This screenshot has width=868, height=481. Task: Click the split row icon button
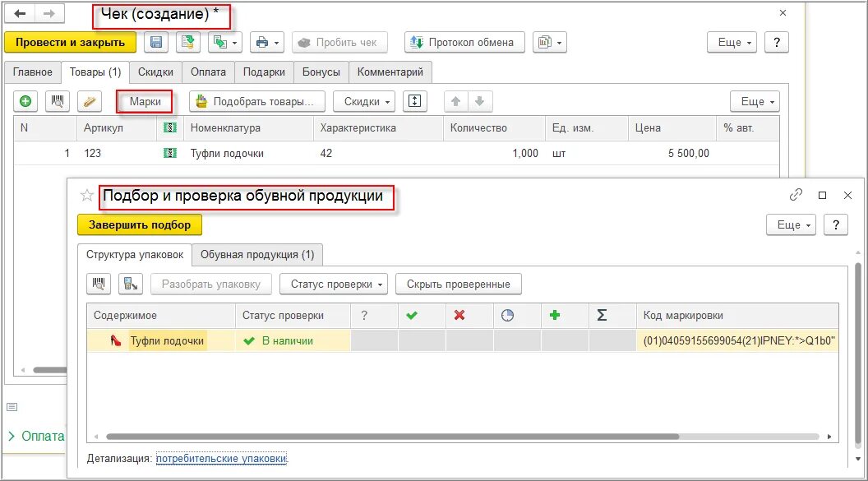(414, 101)
